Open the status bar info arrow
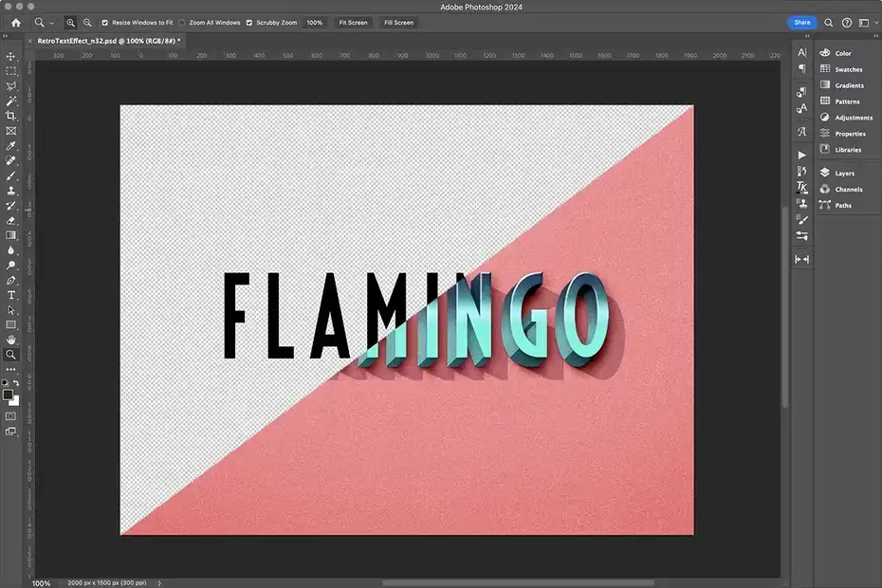 pyautogui.click(x=159, y=583)
